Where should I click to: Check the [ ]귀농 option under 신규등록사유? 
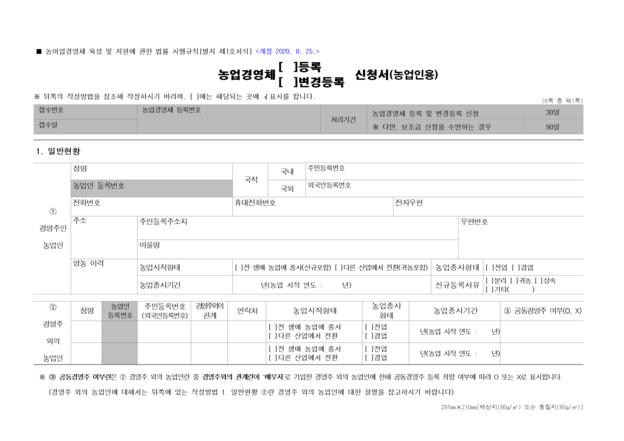[x=513, y=281]
